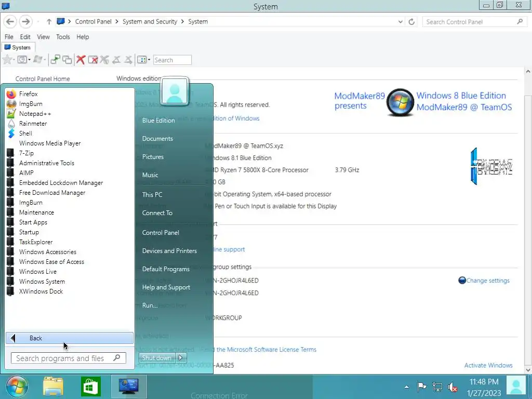Click the close-other-tabs icon with red X
532x399 pixels.
pos(92,60)
